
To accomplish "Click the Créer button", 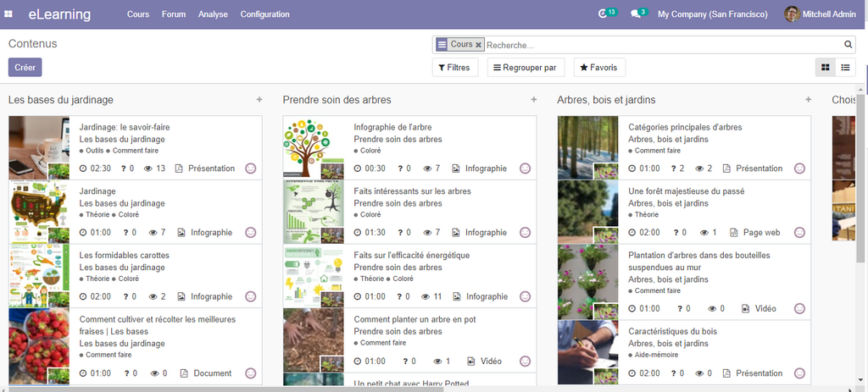I will (25, 68).
